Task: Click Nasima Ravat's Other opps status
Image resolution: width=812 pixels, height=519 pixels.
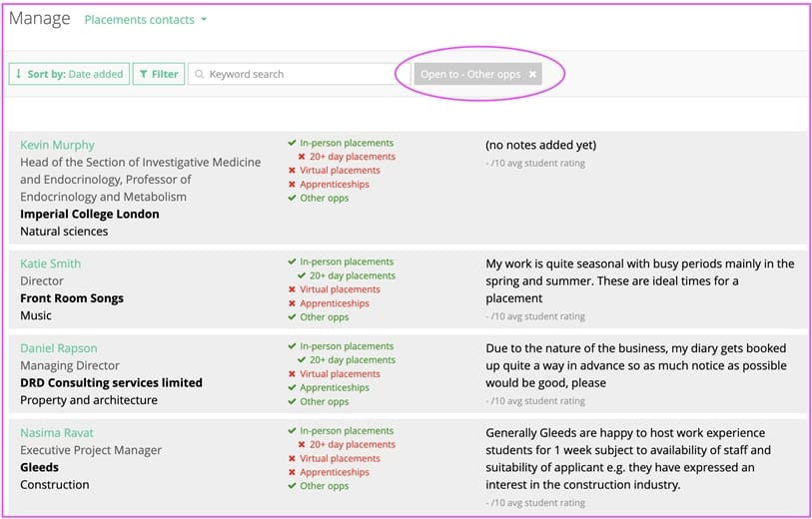Action: (319, 486)
